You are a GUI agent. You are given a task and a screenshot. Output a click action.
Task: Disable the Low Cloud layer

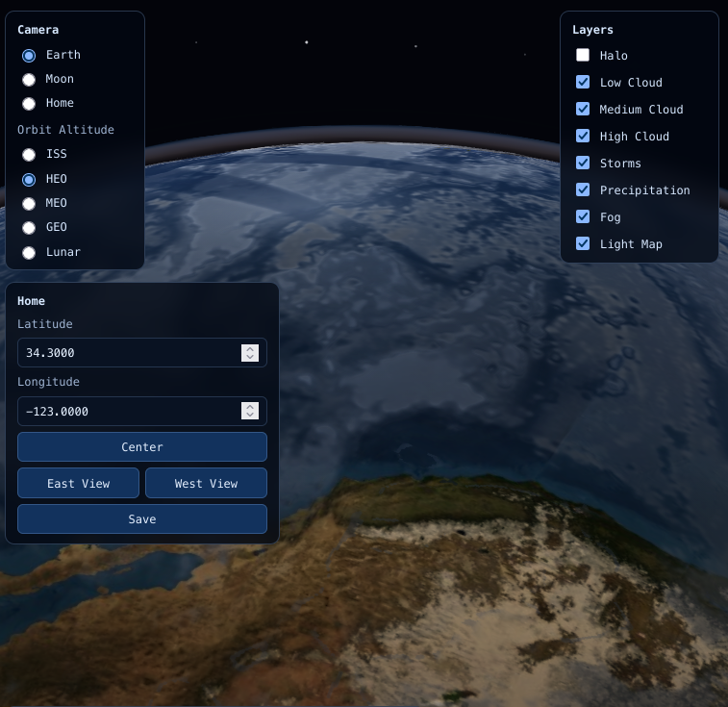pos(583,83)
